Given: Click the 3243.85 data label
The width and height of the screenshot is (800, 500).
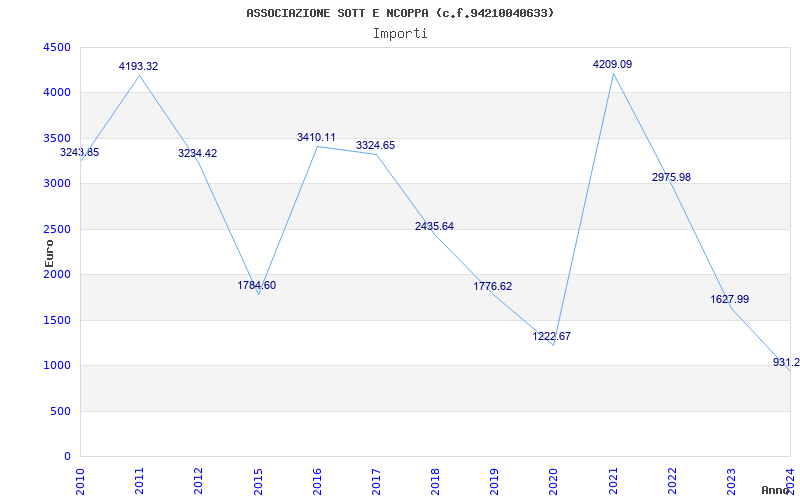Looking at the screenshot, I should (x=80, y=152).
